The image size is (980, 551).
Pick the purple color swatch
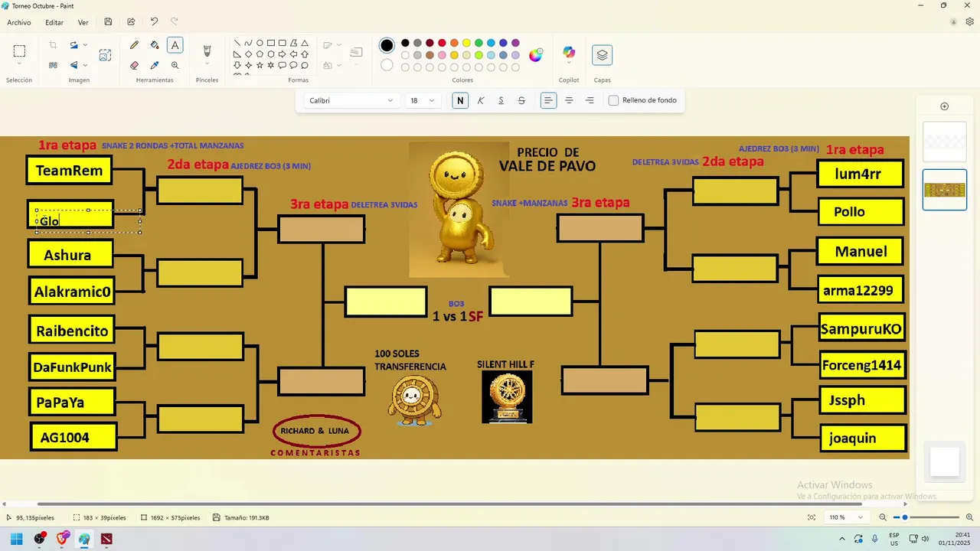tap(515, 43)
